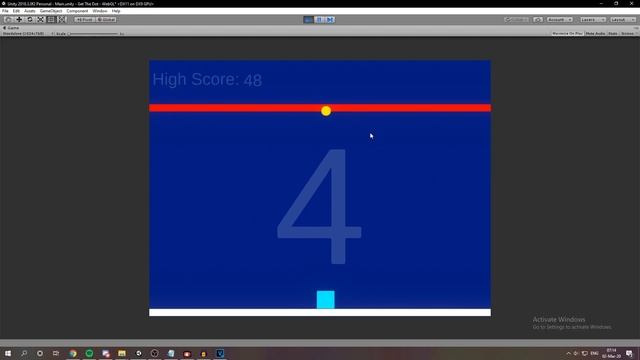
Task: Open the Collab dropdown
Action: [x=517, y=20]
